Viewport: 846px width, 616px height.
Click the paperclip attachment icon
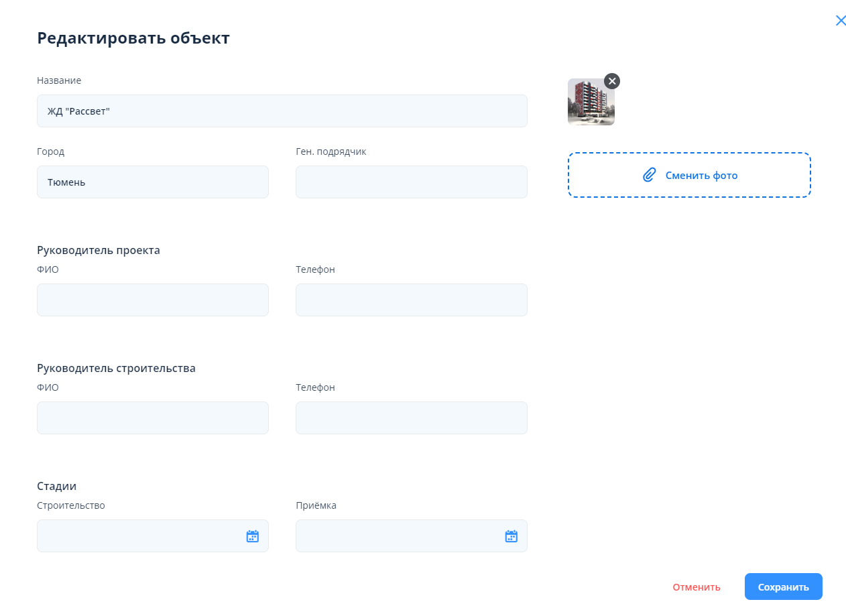coord(648,175)
